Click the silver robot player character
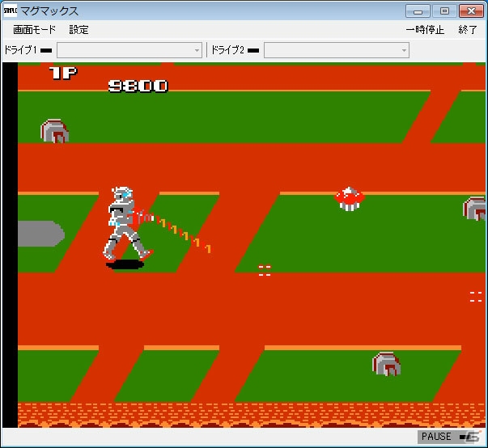Viewport: 488px width, 448px height. (x=126, y=223)
